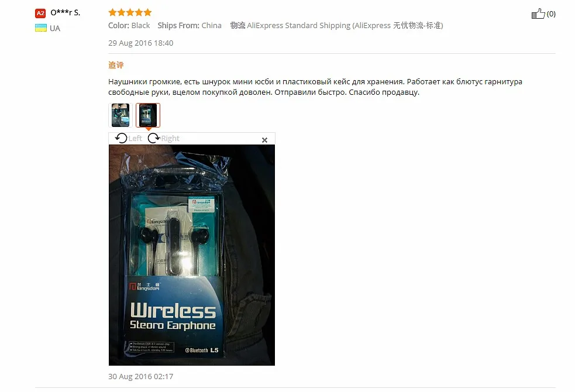Click the "Left" rotate label
This screenshot has width=575, height=392.
point(135,138)
